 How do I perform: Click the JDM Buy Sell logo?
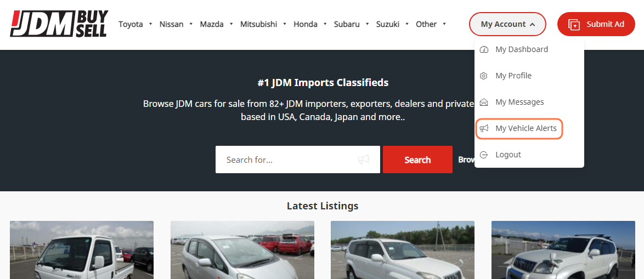[59, 24]
